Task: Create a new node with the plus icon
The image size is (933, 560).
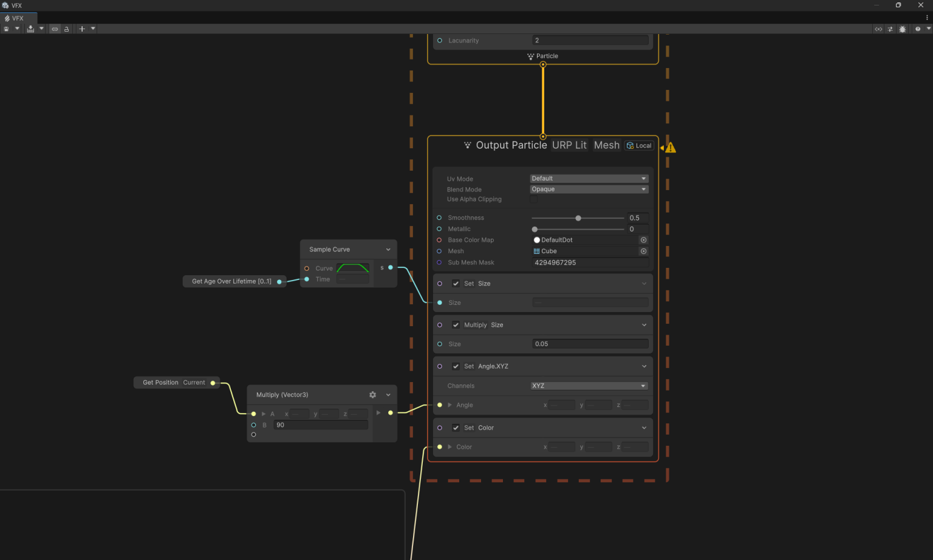Action: pyautogui.click(x=81, y=29)
